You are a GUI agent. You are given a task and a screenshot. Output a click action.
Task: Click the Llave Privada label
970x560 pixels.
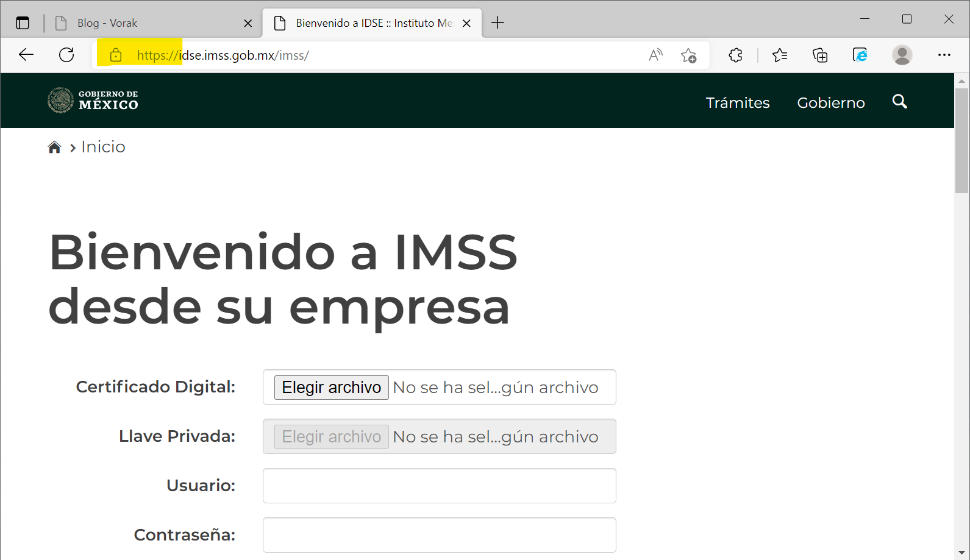coord(177,436)
